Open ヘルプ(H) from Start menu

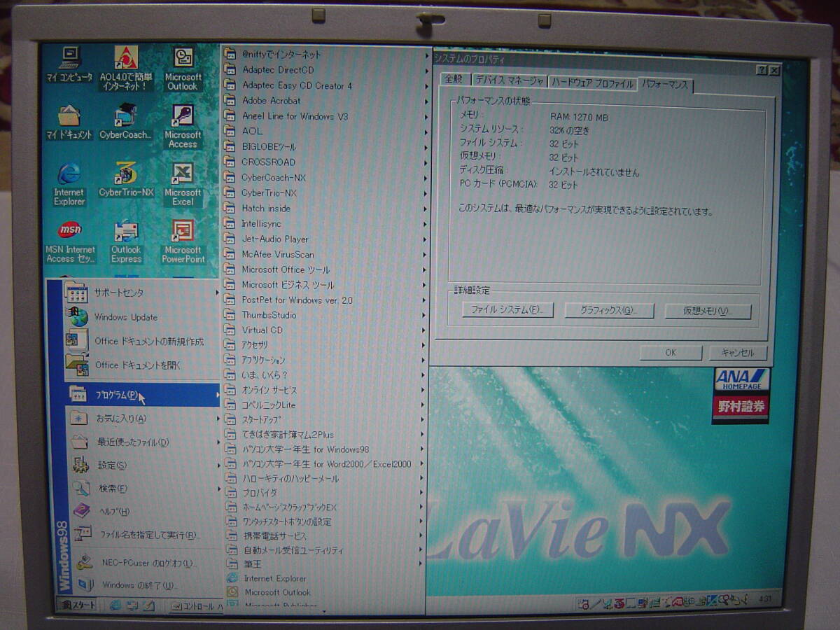[146, 511]
